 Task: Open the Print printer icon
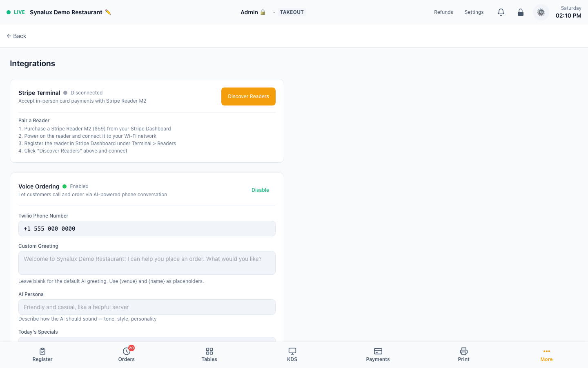(464, 351)
